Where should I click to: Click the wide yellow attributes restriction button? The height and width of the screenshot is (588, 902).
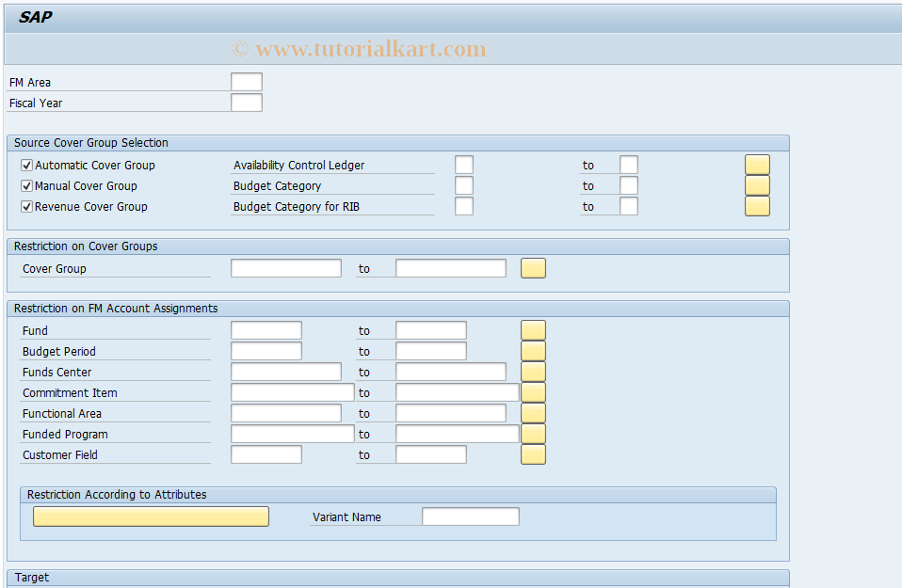pos(151,516)
